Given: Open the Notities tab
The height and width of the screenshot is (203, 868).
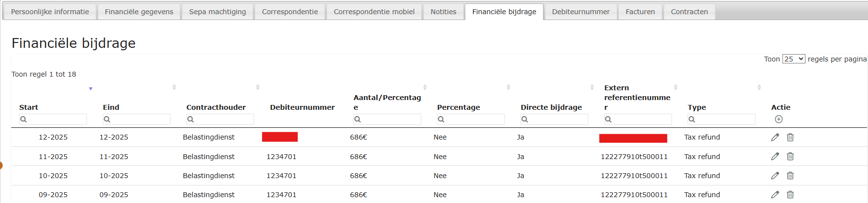Looking at the screenshot, I should coord(443,12).
